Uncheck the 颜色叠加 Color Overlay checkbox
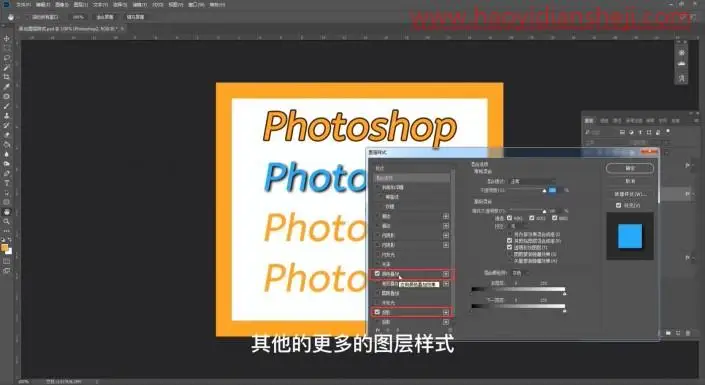This screenshot has width=705, height=385. pos(377,273)
